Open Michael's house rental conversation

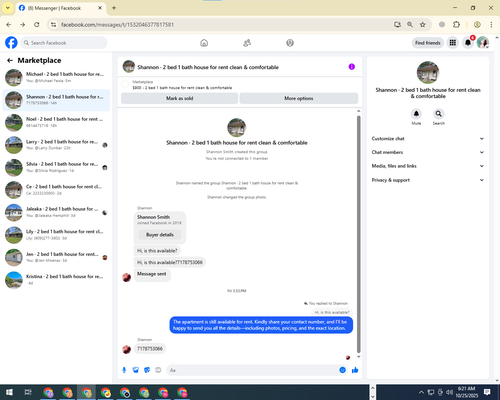(56, 77)
